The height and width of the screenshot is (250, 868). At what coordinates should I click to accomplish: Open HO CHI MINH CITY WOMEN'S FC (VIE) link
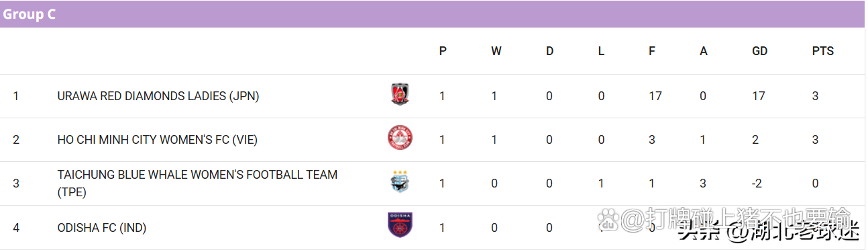point(158,140)
